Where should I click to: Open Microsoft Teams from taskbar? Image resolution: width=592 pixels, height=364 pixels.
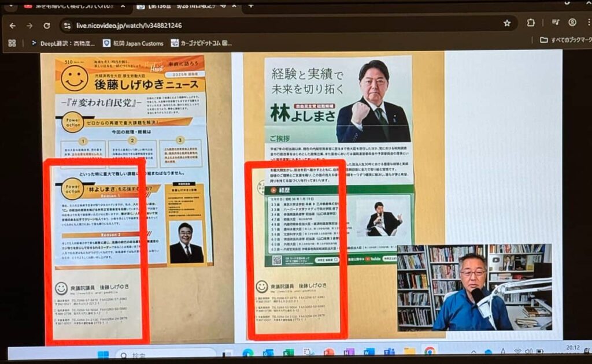pyautogui.click(x=389, y=351)
